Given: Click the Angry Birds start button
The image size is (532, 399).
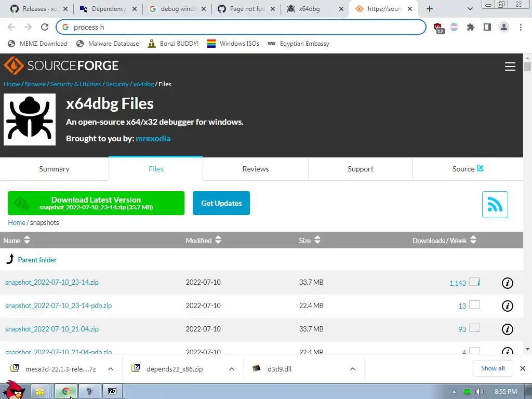Looking at the screenshot, I should (x=14, y=390).
